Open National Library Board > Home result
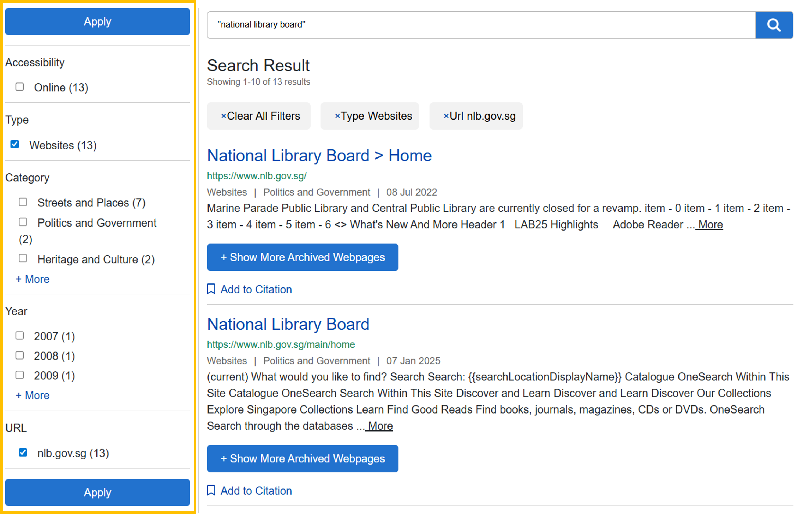The height and width of the screenshot is (514, 812). 319,156
